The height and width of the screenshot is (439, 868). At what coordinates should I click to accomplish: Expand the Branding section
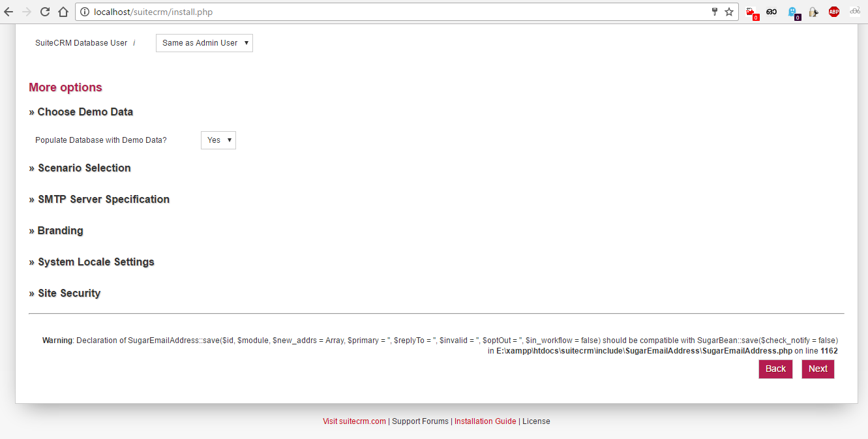tap(56, 231)
